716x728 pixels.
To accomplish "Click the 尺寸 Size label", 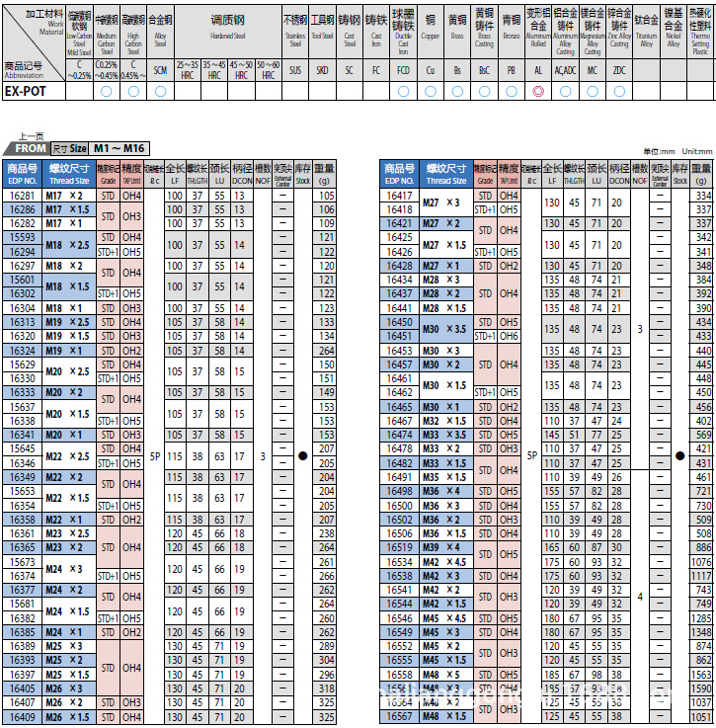I will 69,148.
